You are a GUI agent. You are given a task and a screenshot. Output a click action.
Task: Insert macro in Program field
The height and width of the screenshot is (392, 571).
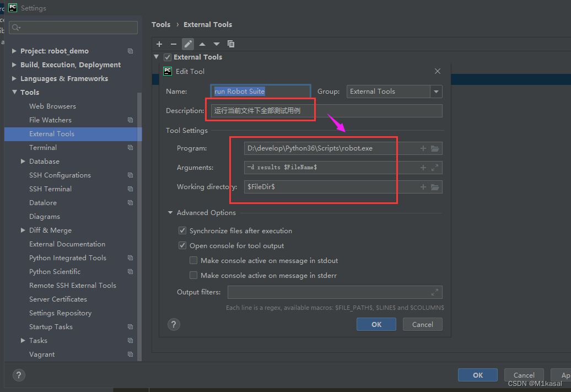click(423, 148)
